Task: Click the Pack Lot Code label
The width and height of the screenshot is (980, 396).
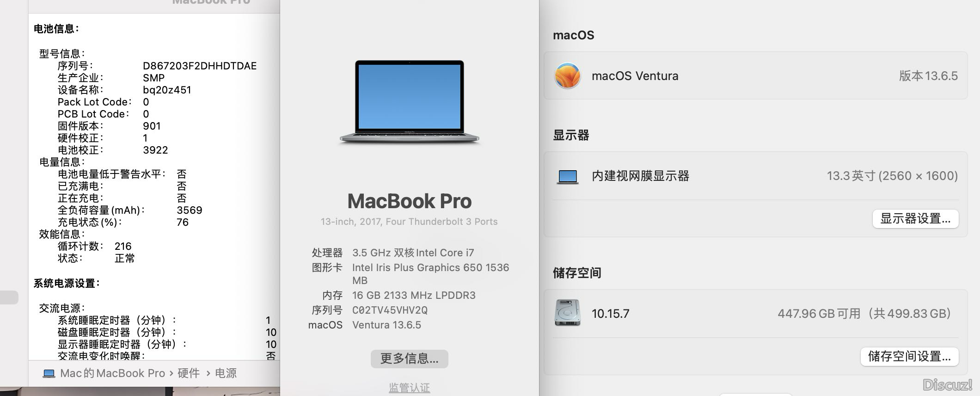Action: click(95, 102)
